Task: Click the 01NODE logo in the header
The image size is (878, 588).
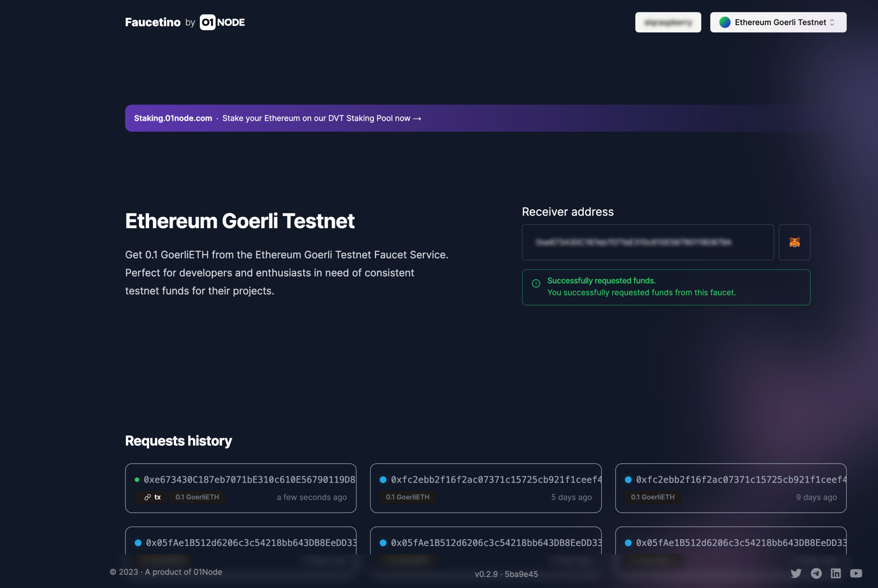Action: pyautogui.click(x=222, y=22)
